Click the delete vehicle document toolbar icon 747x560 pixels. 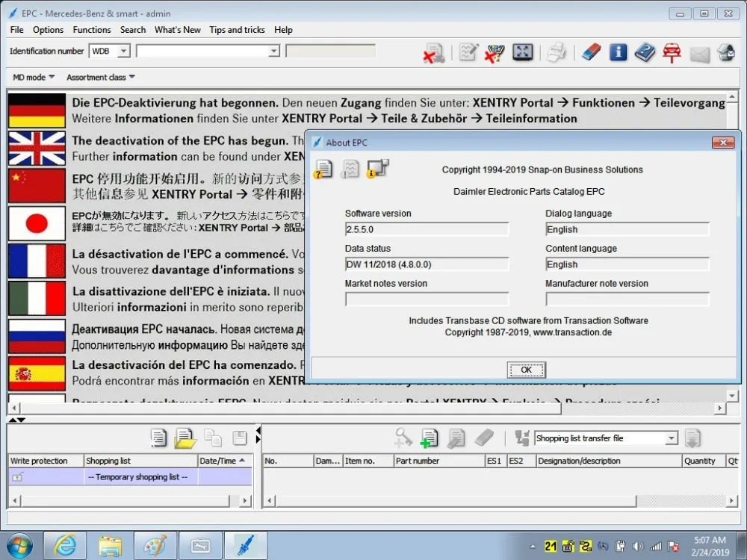point(434,52)
